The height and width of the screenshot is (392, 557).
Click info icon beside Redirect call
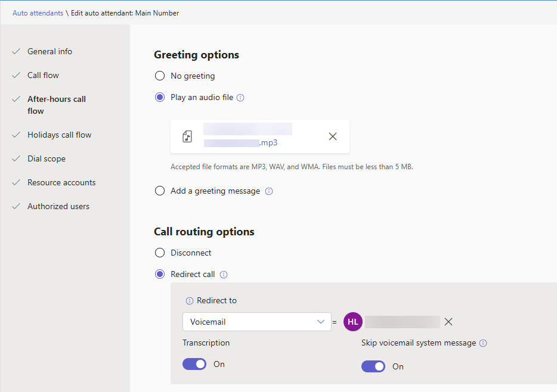(224, 275)
